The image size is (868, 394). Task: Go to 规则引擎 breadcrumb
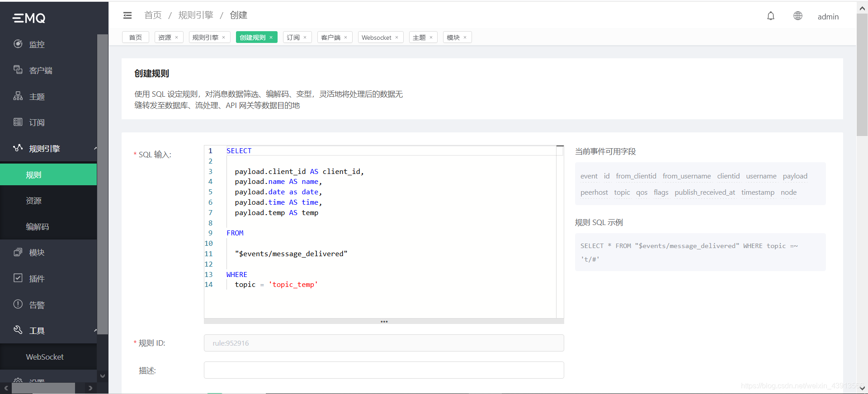[196, 15]
